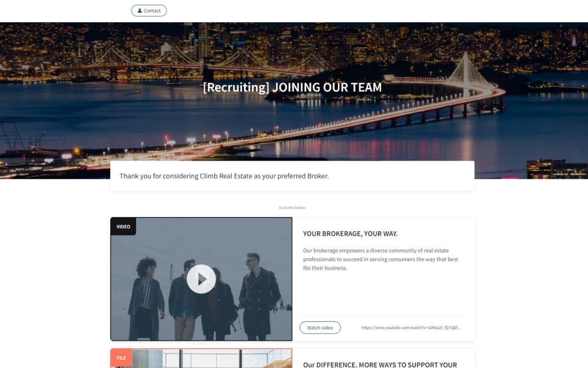The height and width of the screenshot is (368, 588).
Task: Click the brokerage description paragraph text
Action: pyautogui.click(x=380, y=259)
